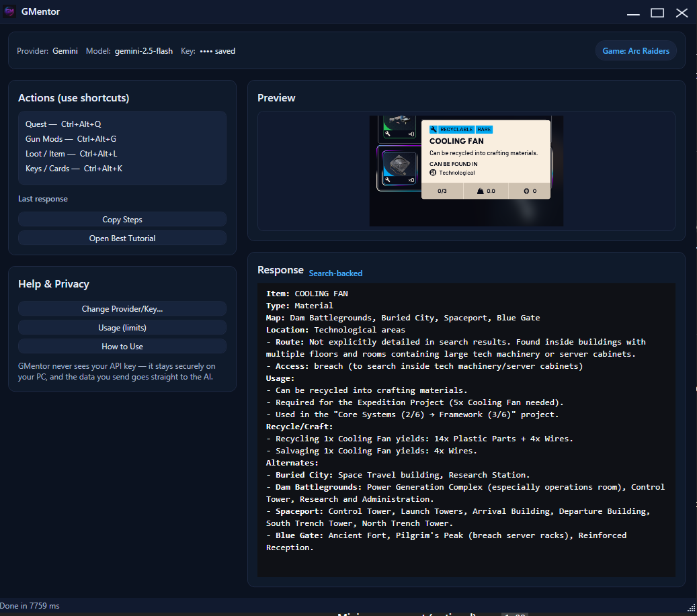Minimize the GMentor window
This screenshot has width=697, height=616.
coord(633,13)
